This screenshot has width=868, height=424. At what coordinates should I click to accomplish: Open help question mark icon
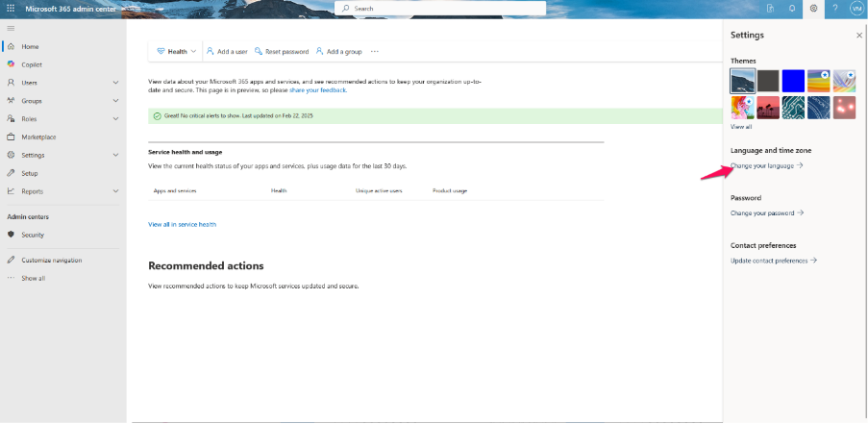click(834, 8)
